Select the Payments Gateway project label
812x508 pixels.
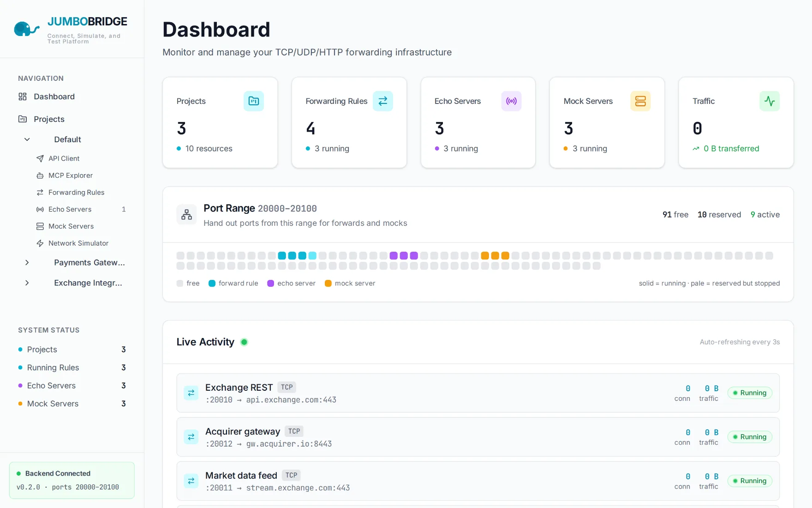click(90, 263)
